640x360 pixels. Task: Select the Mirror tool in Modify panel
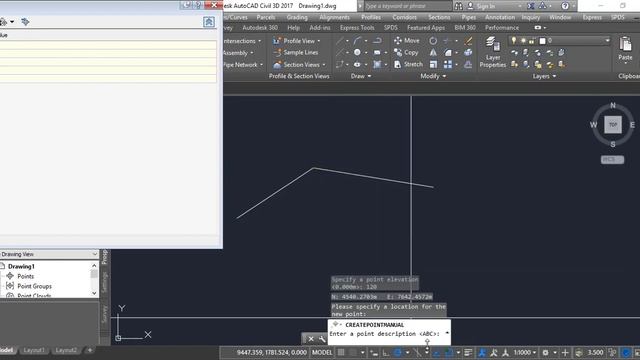pyautogui.click(x=433, y=52)
